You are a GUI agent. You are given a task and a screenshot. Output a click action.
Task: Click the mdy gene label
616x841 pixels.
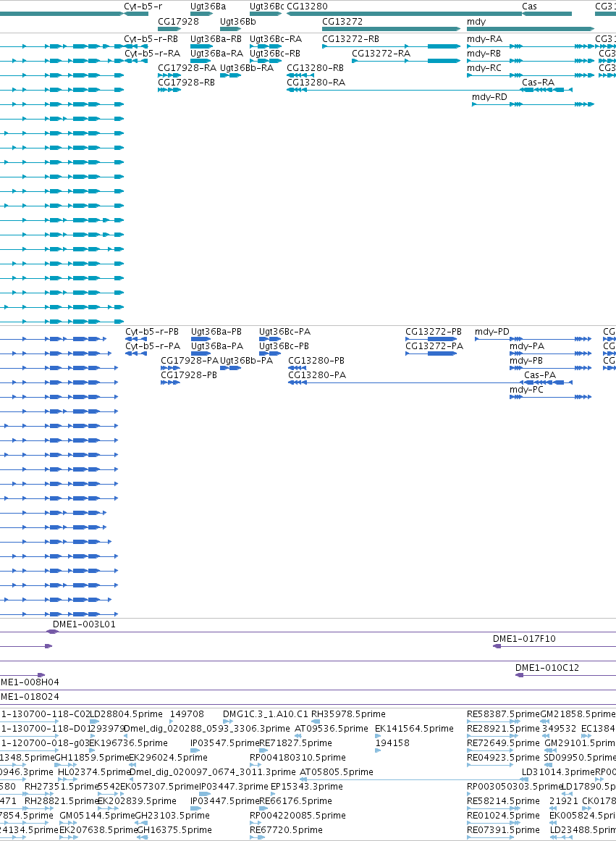click(x=476, y=22)
